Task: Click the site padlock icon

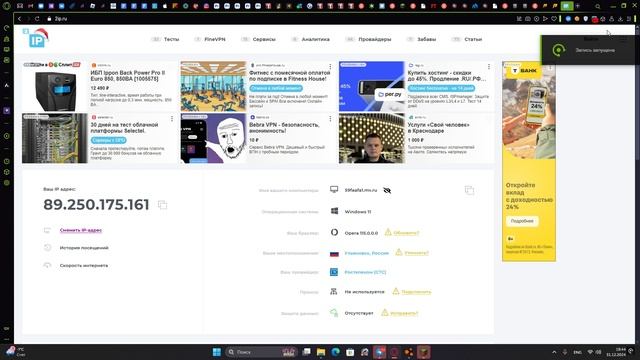Action: 49,19
